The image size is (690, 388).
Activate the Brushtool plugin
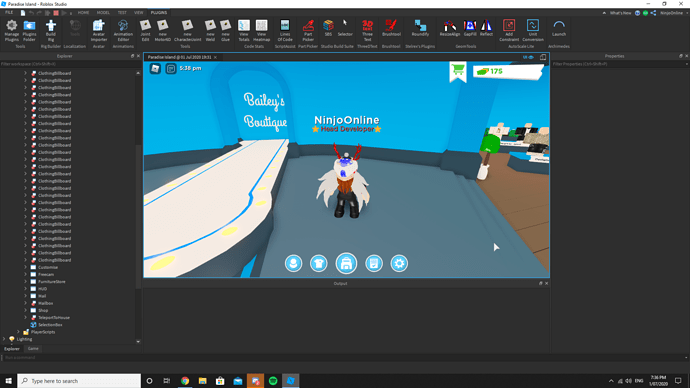pos(391,28)
